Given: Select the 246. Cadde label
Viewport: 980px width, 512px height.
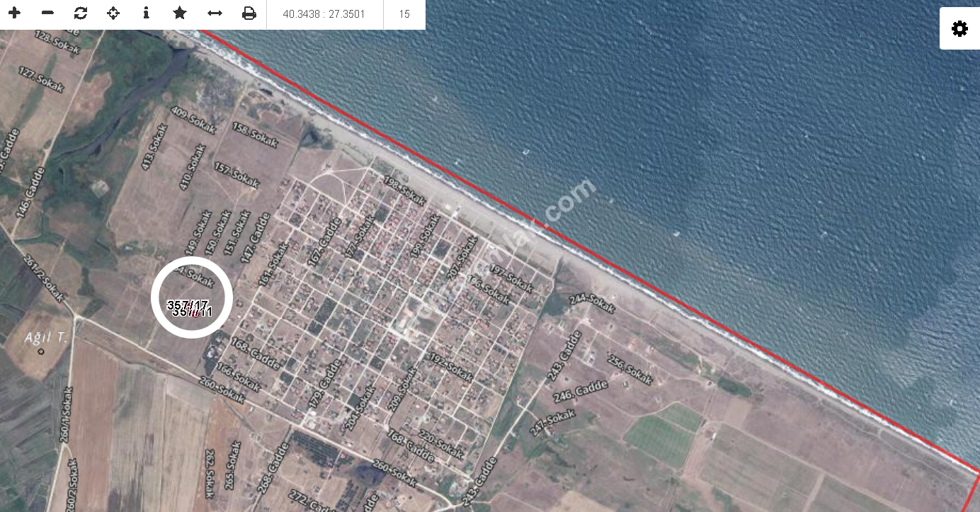Looking at the screenshot, I should click(581, 392).
